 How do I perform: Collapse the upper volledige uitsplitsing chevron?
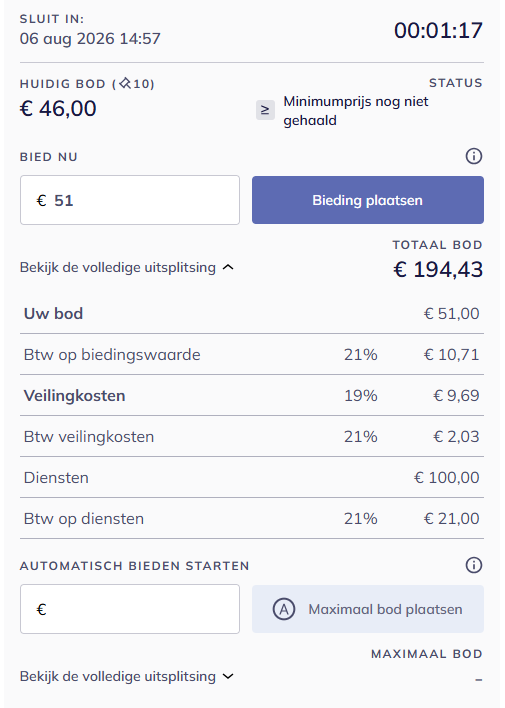pos(229,267)
